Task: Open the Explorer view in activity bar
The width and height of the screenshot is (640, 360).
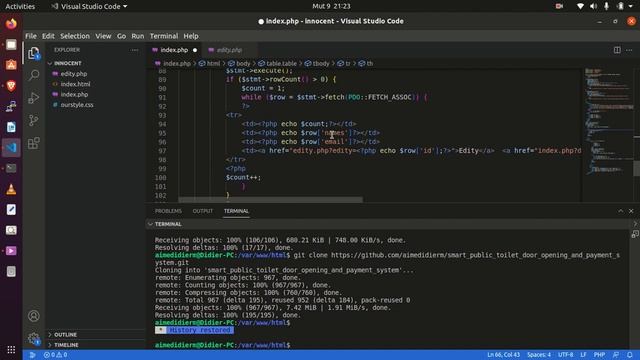Action: point(34,53)
